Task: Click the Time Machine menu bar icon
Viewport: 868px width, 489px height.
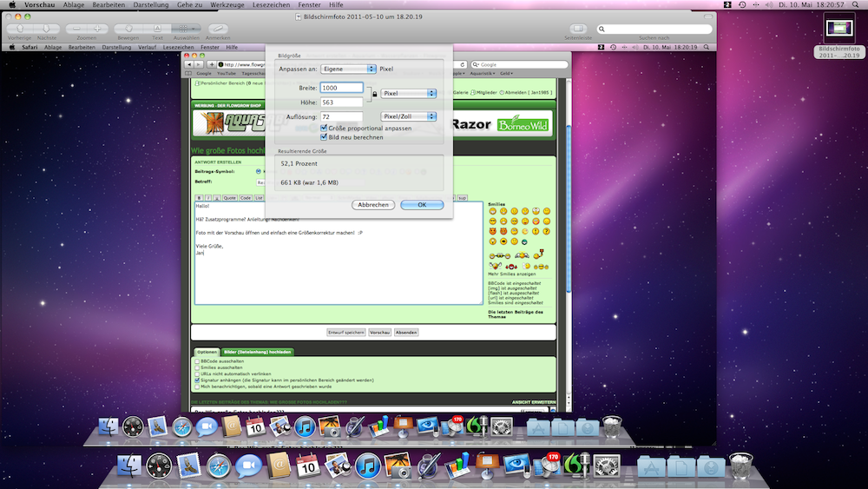Action: (x=742, y=4)
